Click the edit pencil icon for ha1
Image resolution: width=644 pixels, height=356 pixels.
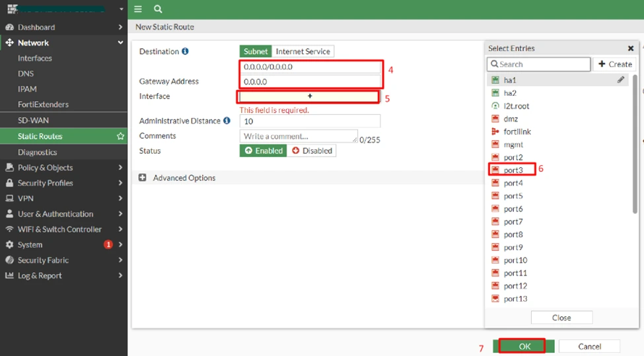tap(621, 80)
